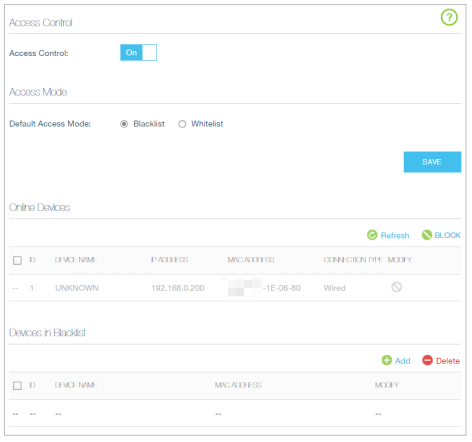Click the MAC address ending 1E-06-80
472x442 pixels.
coord(264,287)
